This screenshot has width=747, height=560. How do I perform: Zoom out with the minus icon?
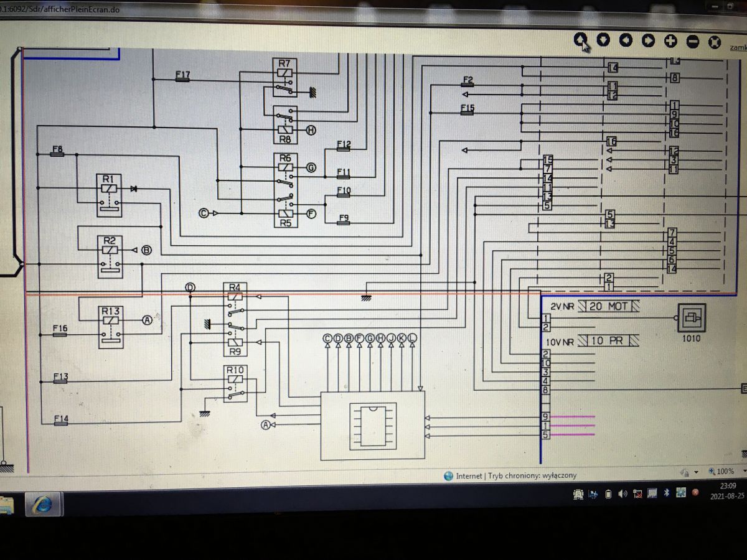(693, 42)
